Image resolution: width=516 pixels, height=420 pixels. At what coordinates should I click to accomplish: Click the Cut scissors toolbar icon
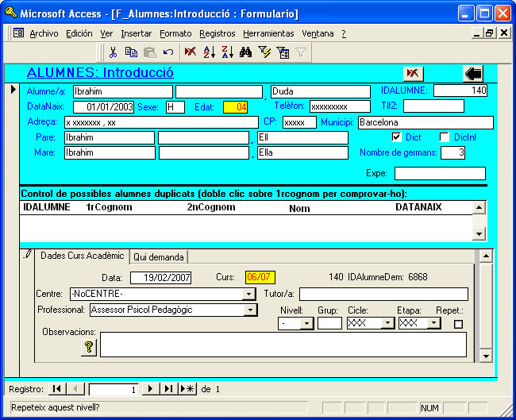pyautogui.click(x=113, y=52)
